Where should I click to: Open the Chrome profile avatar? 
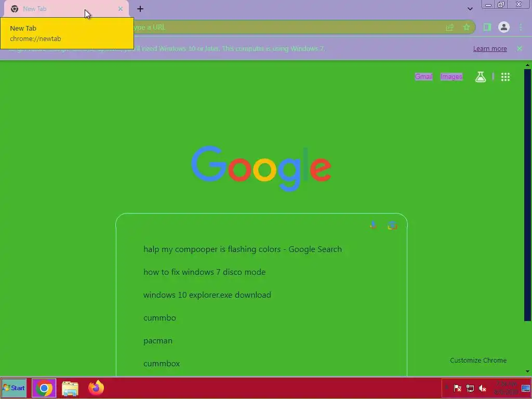click(x=504, y=27)
